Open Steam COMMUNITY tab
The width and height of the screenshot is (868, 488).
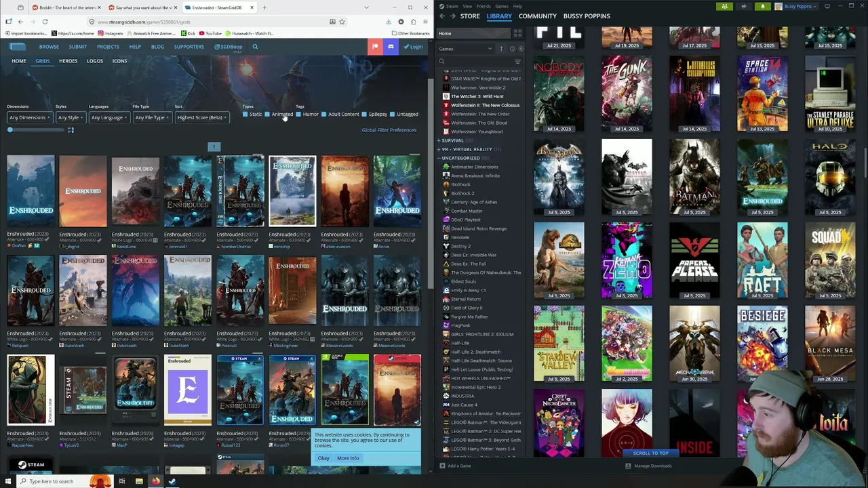point(537,16)
